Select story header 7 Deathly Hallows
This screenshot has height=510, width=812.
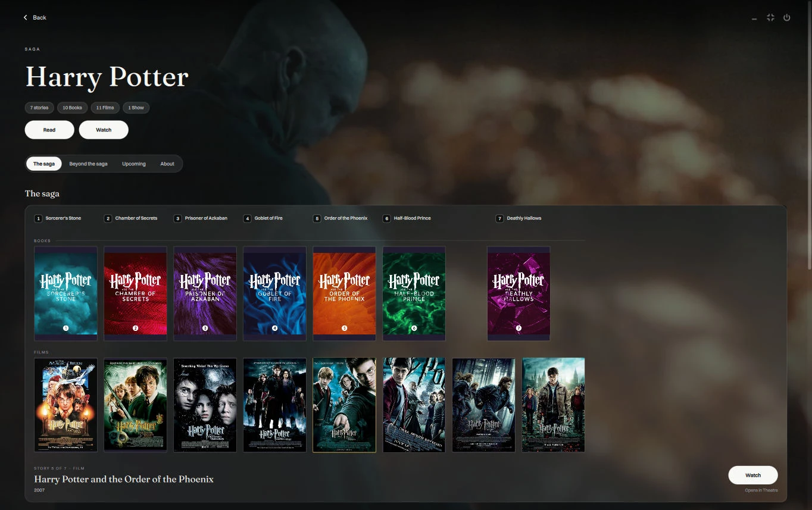tap(519, 218)
